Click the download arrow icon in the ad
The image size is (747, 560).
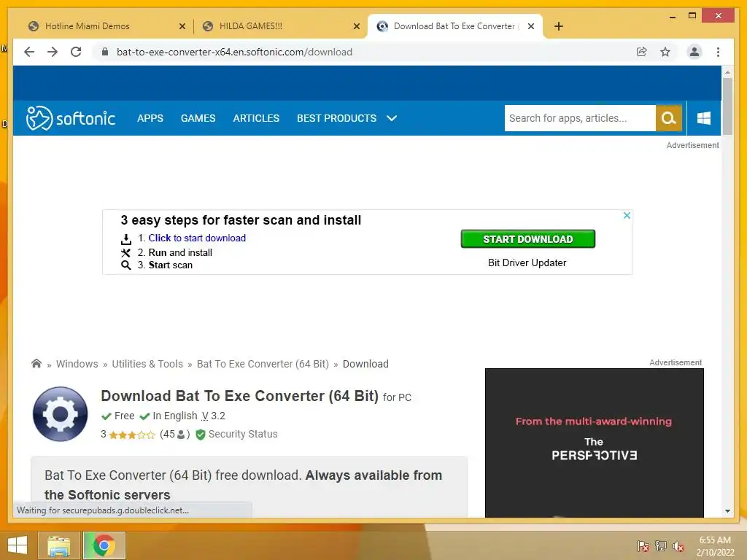[x=125, y=238]
